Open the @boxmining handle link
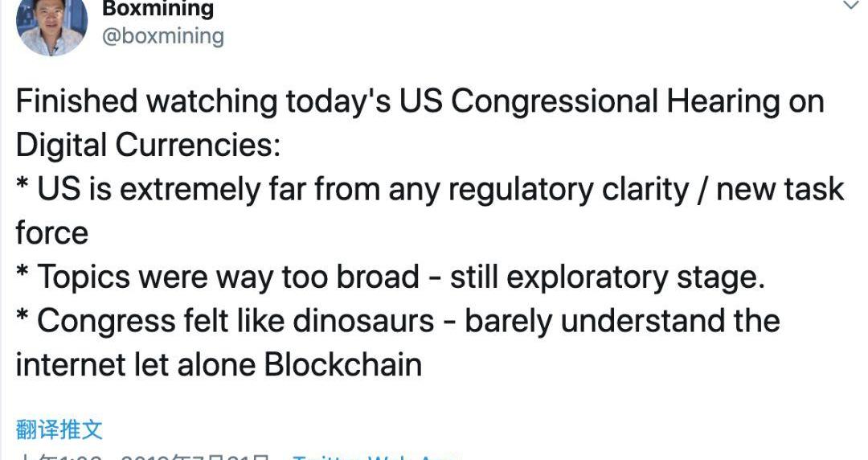Screen dimensions: 868x460 click(x=163, y=36)
